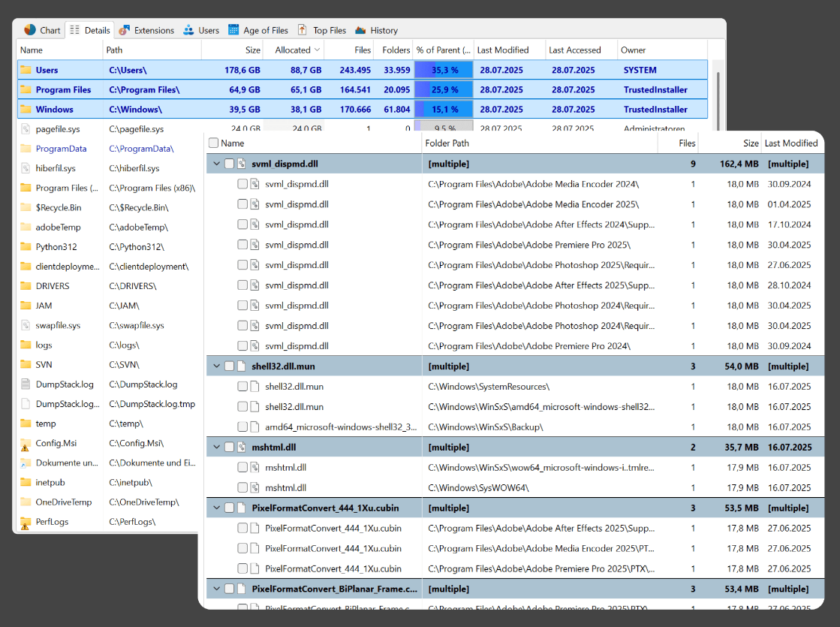This screenshot has height=627, width=840.
Task: Click the Users tab people icon
Action: (188, 30)
